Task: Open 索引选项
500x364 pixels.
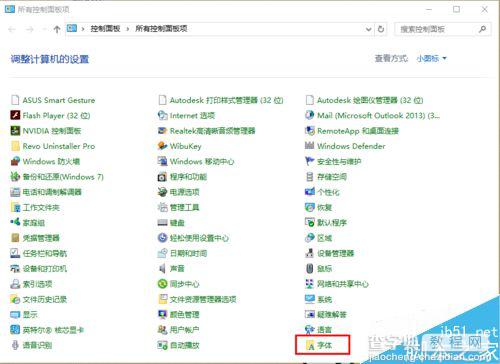Action: click(x=31, y=284)
